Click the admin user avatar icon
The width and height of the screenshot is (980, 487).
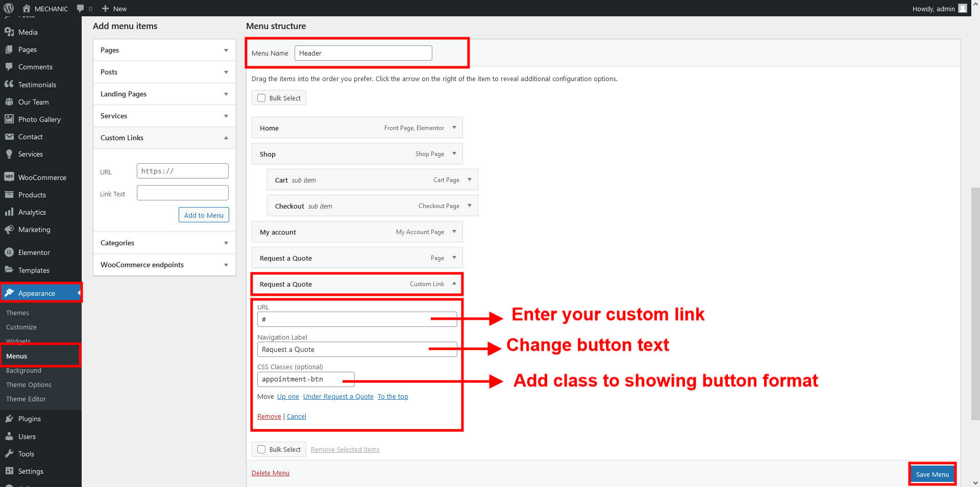963,8
